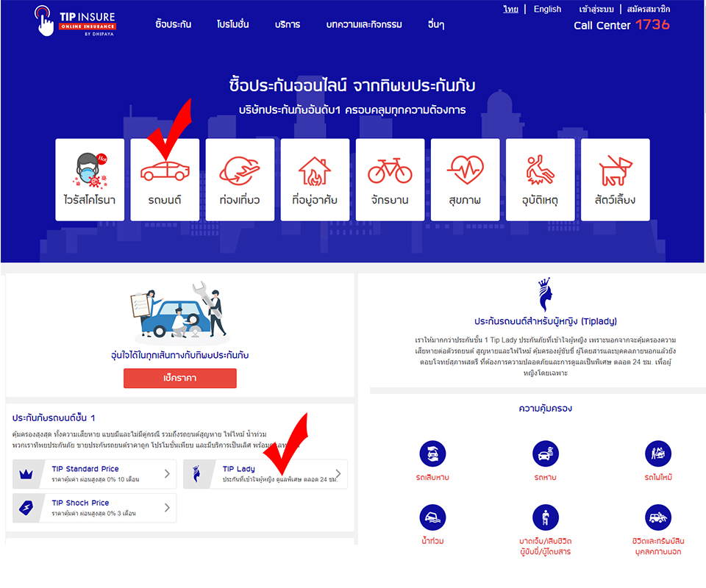Select the อุบัติเหตุ accident insurance tile

[x=541, y=179]
